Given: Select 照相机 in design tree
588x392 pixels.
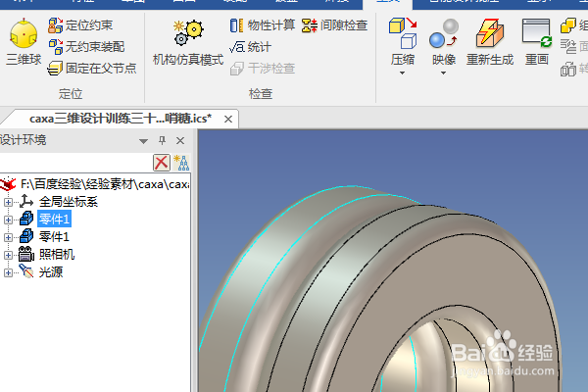Looking at the screenshot, I should (57, 255).
